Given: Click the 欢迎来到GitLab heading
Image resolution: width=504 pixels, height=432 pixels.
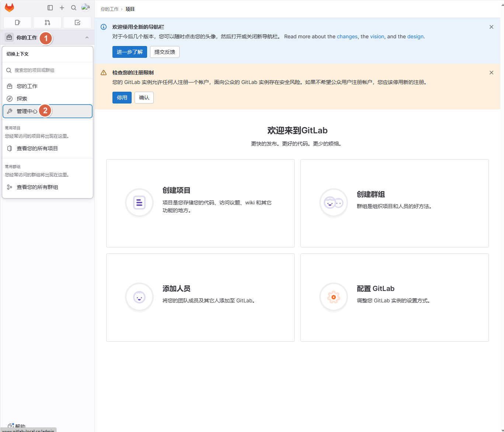Looking at the screenshot, I should tap(298, 130).
